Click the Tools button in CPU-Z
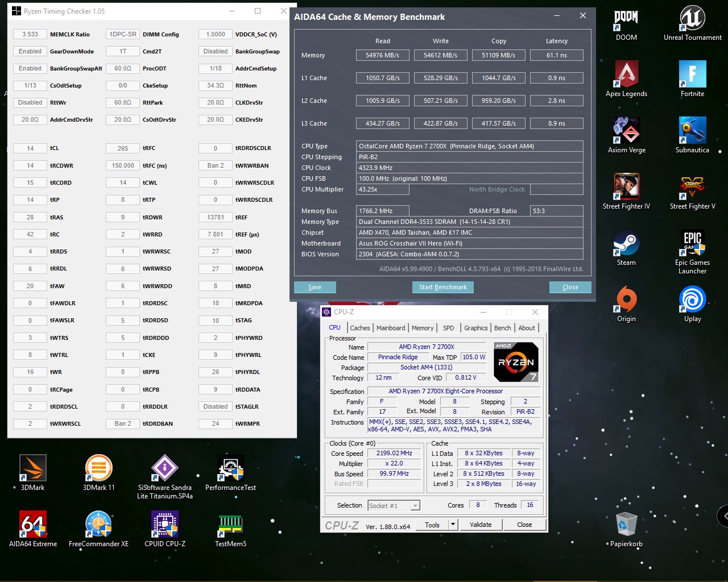Image resolution: width=728 pixels, height=582 pixels. (x=432, y=525)
